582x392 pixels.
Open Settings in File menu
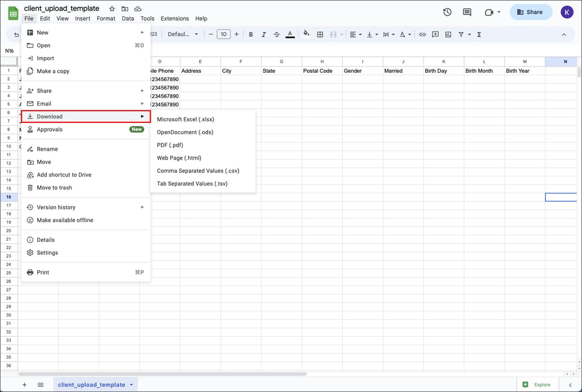point(86,253)
